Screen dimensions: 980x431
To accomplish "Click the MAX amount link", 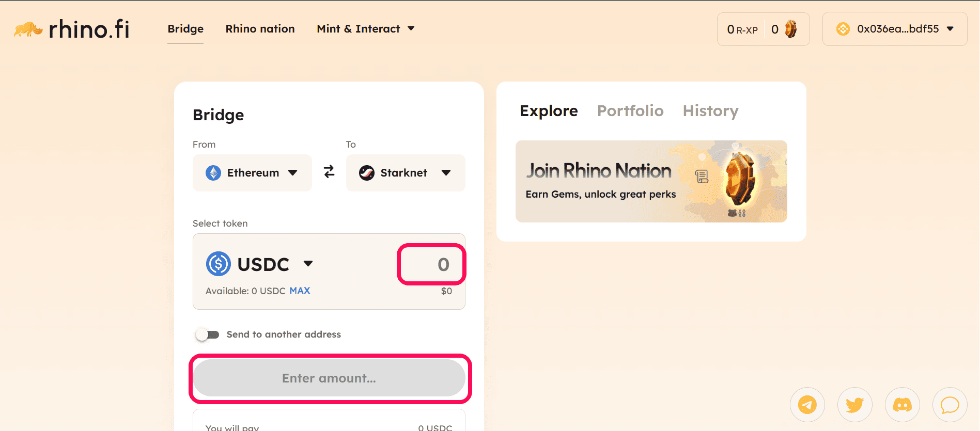I will coord(300,291).
